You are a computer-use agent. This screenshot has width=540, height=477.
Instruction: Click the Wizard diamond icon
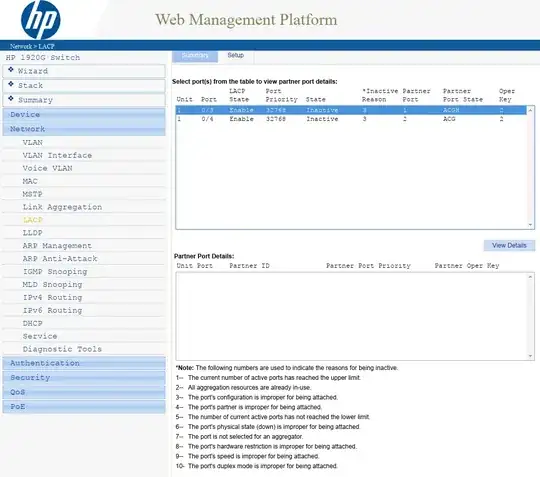[11, 70]
